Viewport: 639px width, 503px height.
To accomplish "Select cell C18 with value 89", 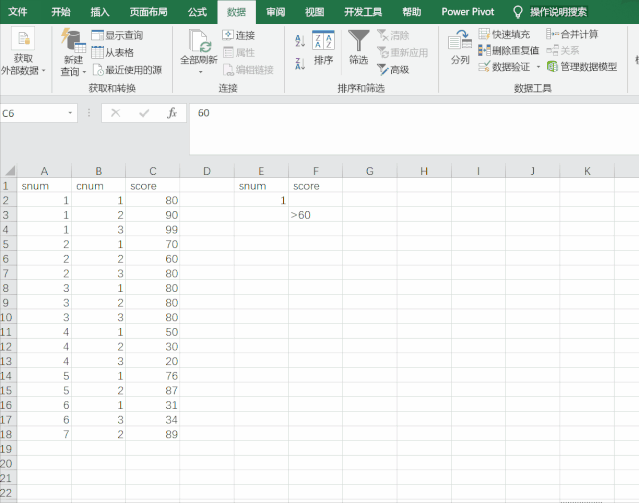I will 152,434.
